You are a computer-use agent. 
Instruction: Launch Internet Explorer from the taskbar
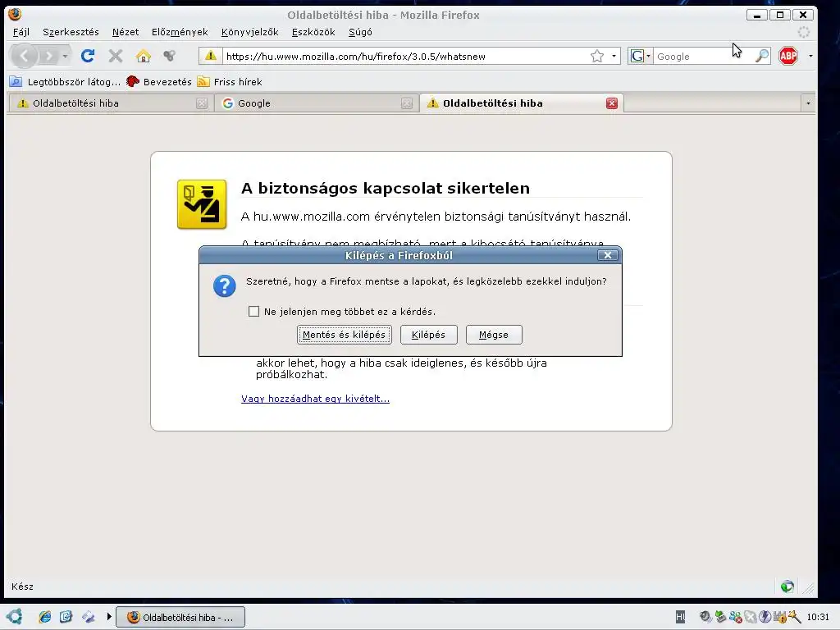point(44,617)
